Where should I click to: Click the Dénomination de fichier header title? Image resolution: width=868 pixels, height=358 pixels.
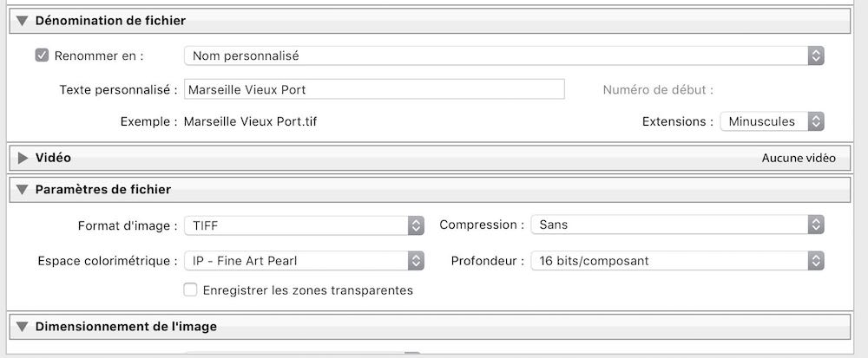[110, 20]
